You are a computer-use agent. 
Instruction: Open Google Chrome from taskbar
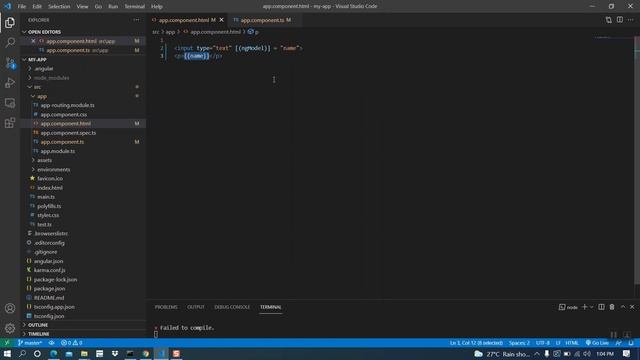pos(145,353)
